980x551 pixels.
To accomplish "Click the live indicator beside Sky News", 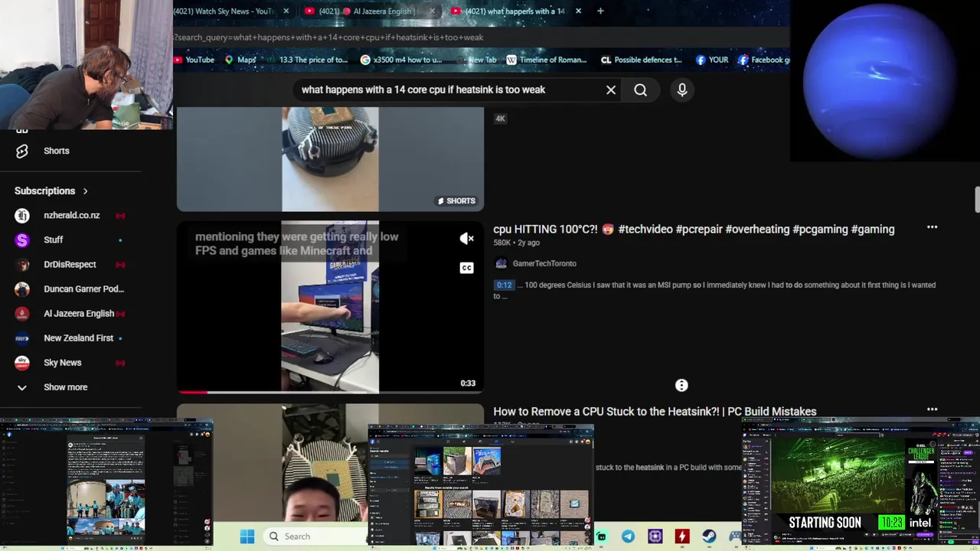I will click(120, 363).
